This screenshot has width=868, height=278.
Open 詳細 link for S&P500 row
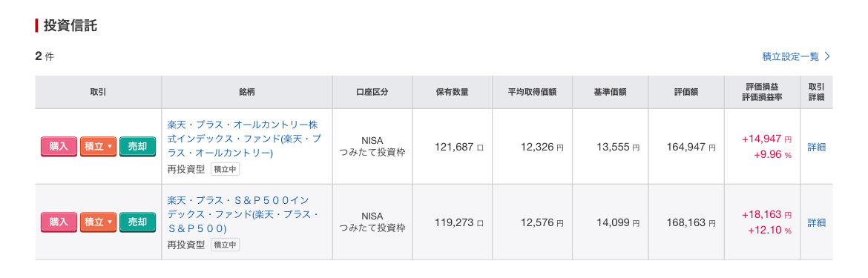click(x=817, y=222)
